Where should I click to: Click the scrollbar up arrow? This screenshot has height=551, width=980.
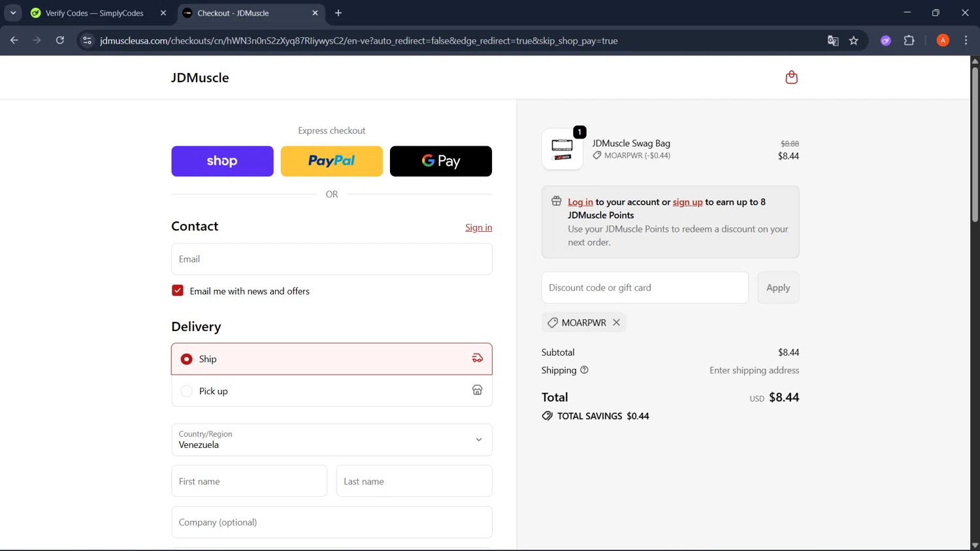tap(975, 61)
